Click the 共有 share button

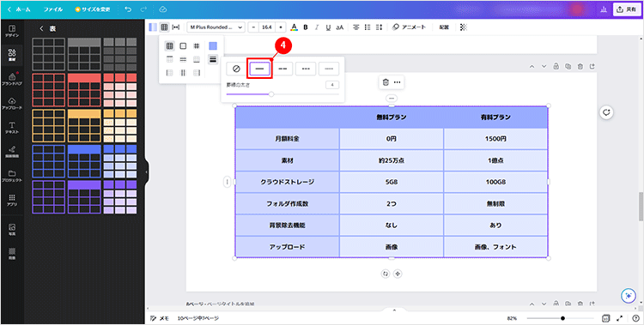[627, 9]
